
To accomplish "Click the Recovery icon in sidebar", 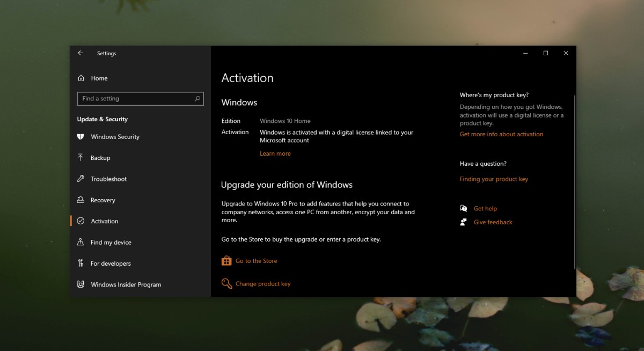I will click(x=80, y=200).
